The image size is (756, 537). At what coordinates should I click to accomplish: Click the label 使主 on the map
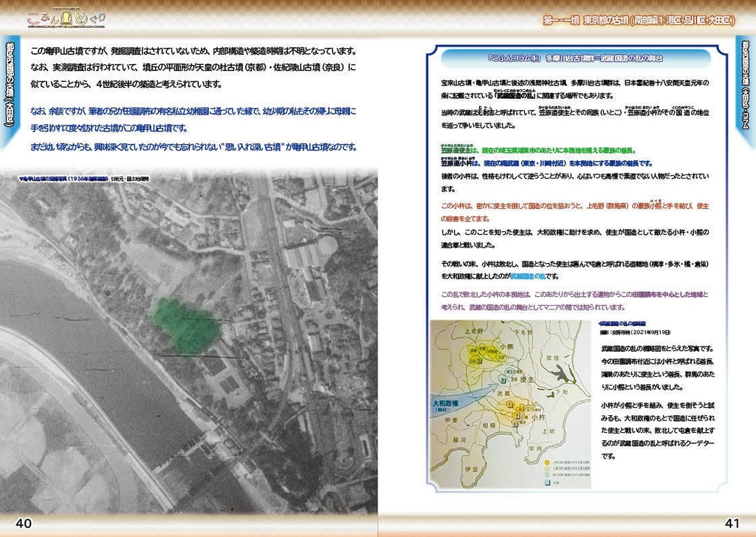click(x=527, y=379)
